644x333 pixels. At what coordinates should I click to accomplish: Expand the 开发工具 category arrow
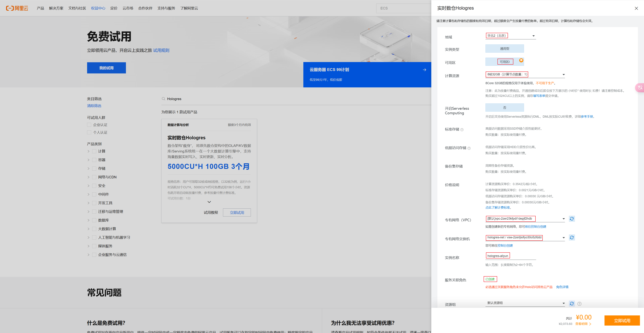pyautogui.click(x=88, y=203)
